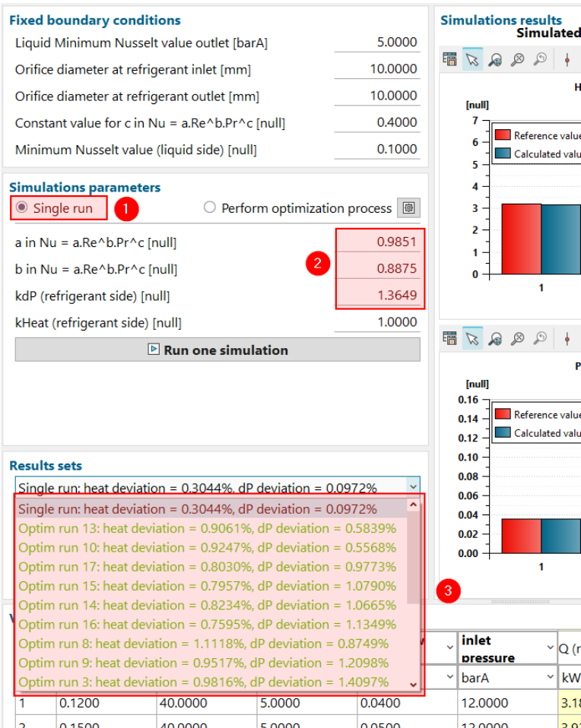This screenshot has height=728, width=581.
Task: Click red data marker icon in upper chart toolbar
Action: pos(567,60)
